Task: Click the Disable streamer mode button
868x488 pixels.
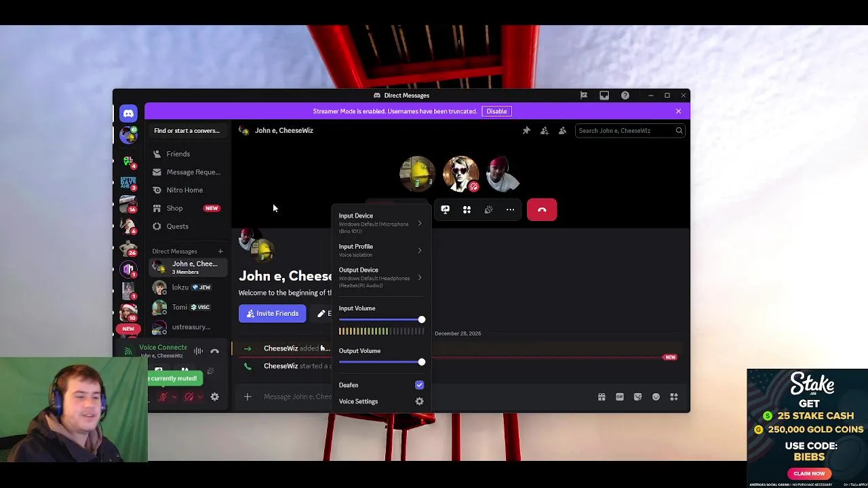Action: tap(496, 111)
